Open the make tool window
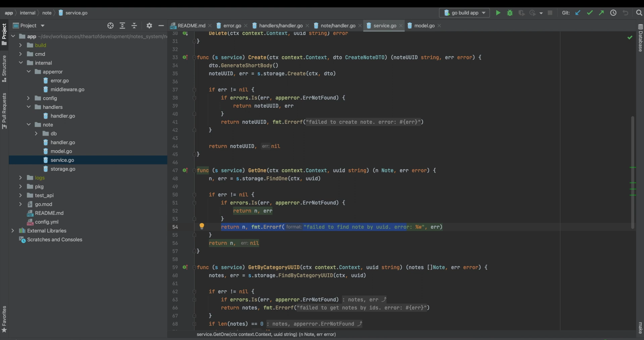644x340 pixels. [x=640, y=328]
